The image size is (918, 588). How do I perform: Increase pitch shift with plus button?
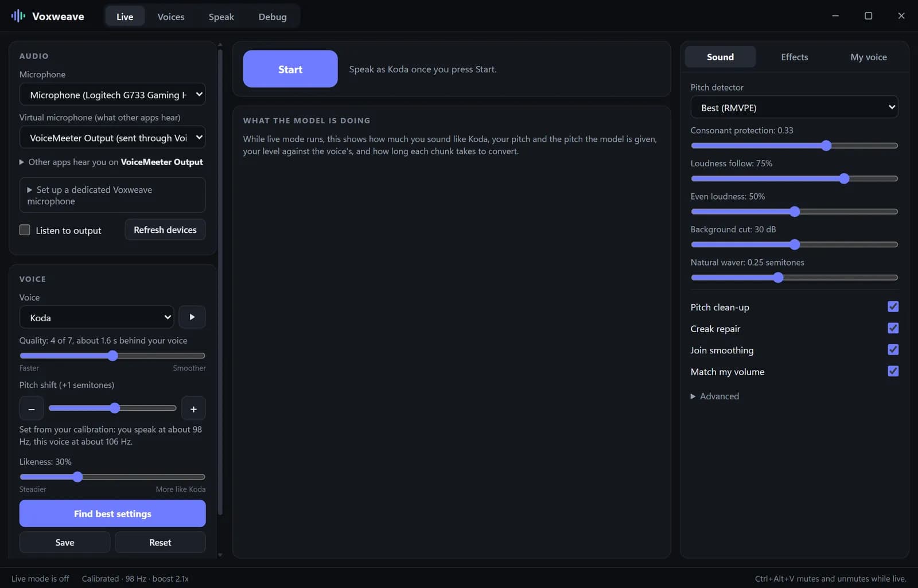click(x=193, y=408)
